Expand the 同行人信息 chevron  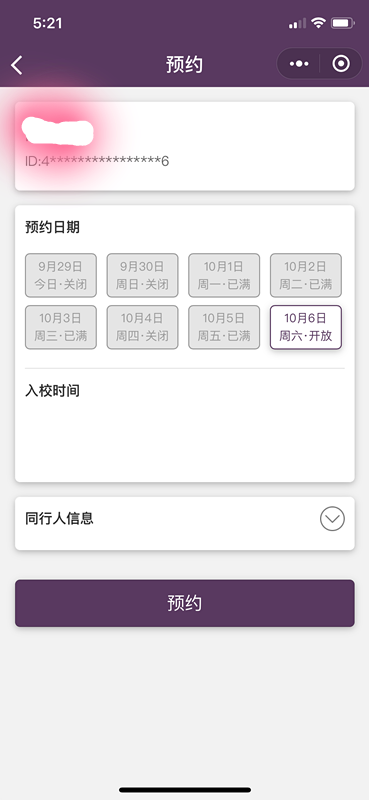[x=332, y=519]
